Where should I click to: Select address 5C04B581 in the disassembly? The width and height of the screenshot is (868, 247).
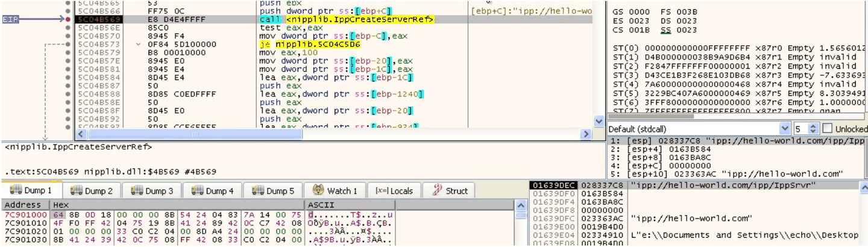[x=99, y=69]
